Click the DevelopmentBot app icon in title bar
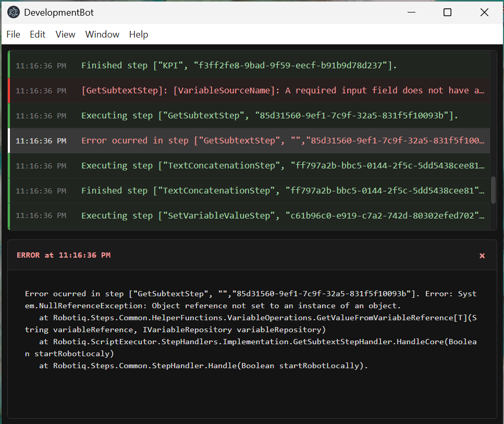The image size is (504, 424). pos(13,13)
